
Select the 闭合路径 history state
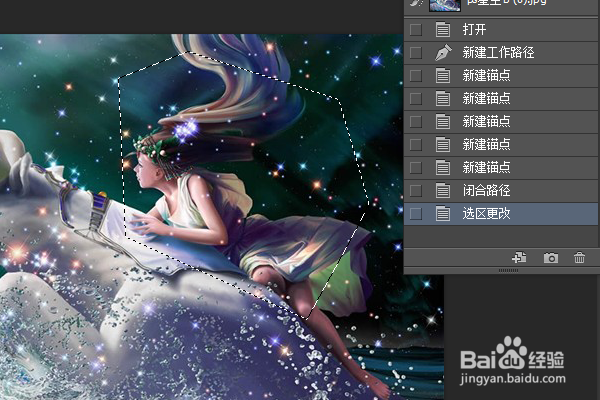click(x=501, y=190)
